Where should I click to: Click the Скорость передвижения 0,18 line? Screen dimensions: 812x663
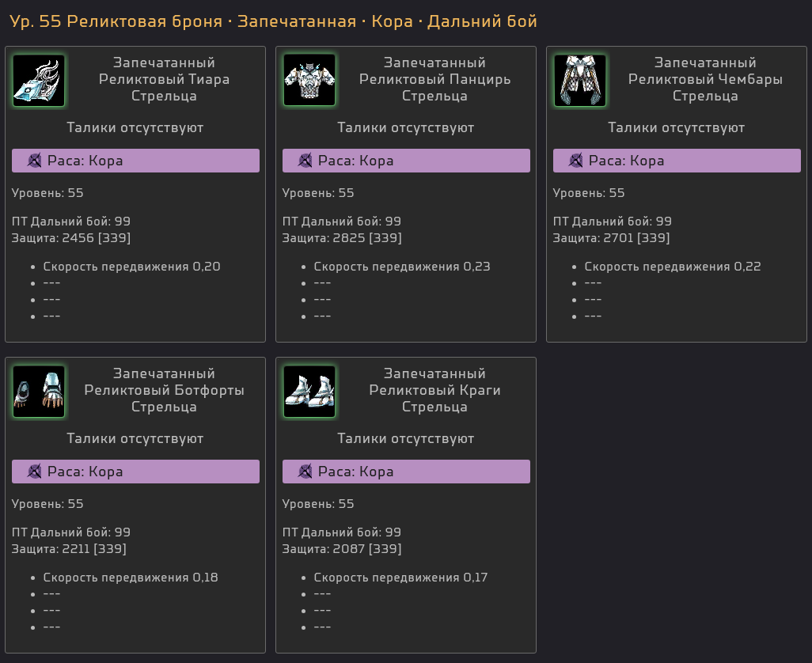[131, 578]
